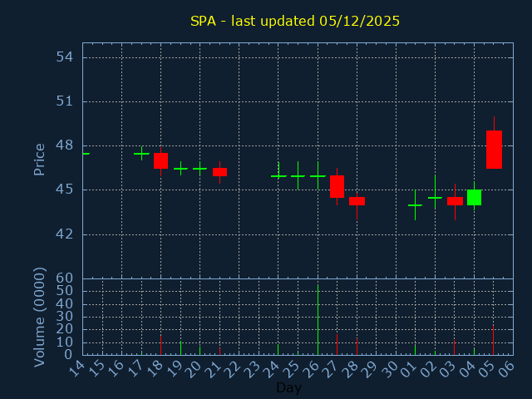Select the 42 price axis tick label
532x399 pixels.
tap(66, 234)
